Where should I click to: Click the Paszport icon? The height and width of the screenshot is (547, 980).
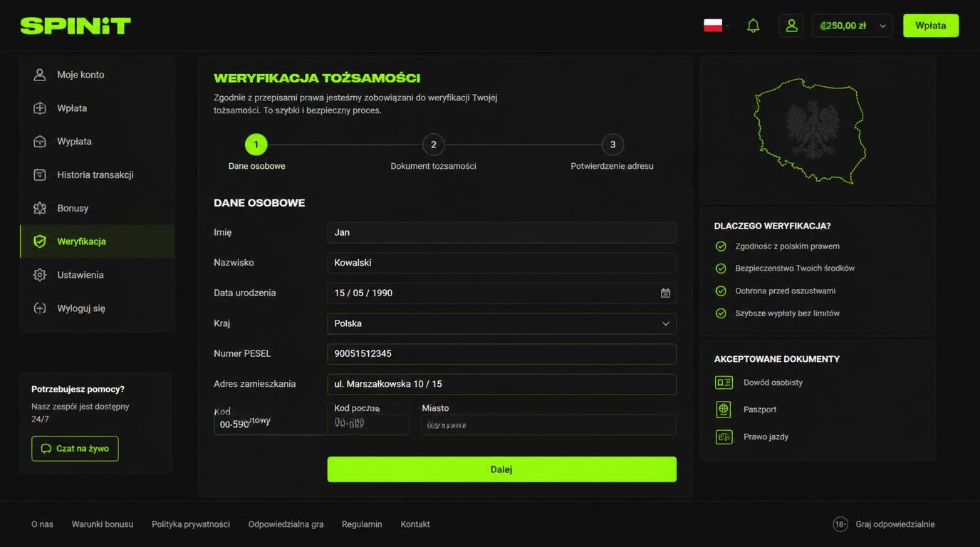click(x=724, y=410)
